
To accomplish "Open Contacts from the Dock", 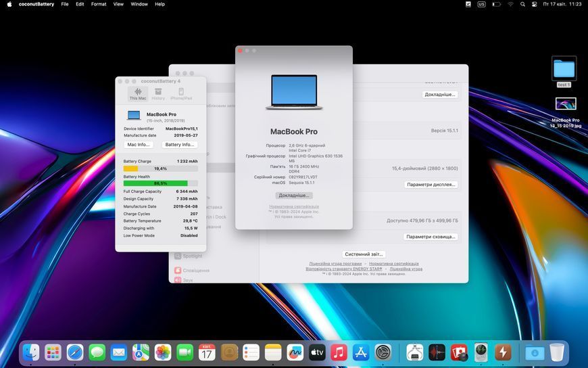I will click(x=229, y=352).
